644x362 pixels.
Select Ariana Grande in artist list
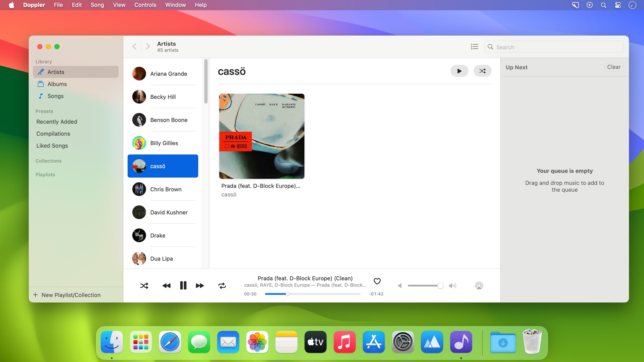click(163, 74)
